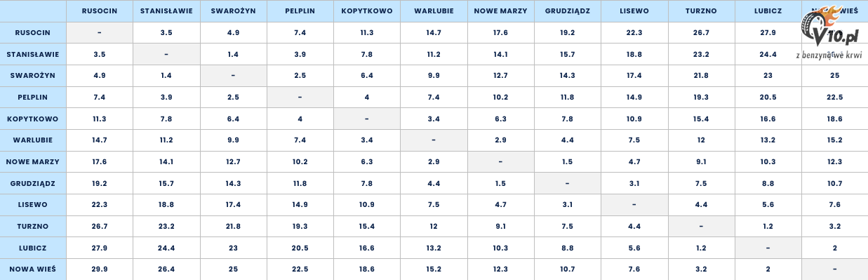Viewport: 868px width, 280px height.
Task: Select the STANISŁAWIE column header
Action: tap(166, 11)
